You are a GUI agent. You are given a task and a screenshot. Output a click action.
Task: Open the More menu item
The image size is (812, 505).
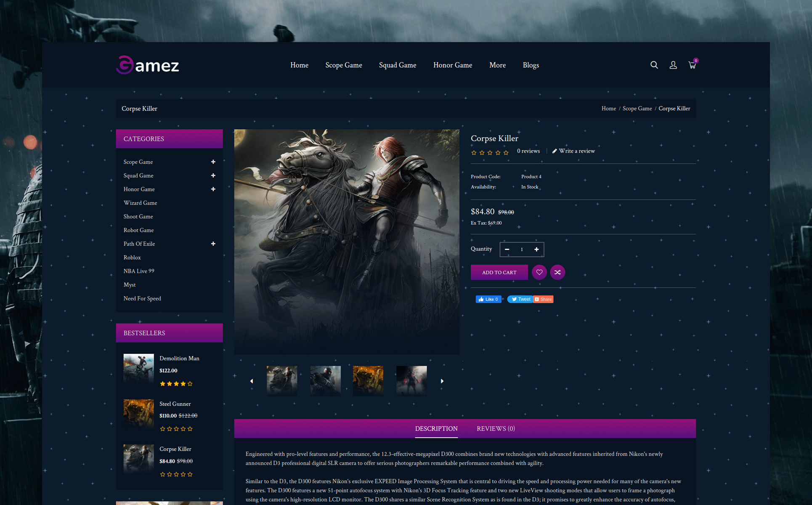(497, 65)
